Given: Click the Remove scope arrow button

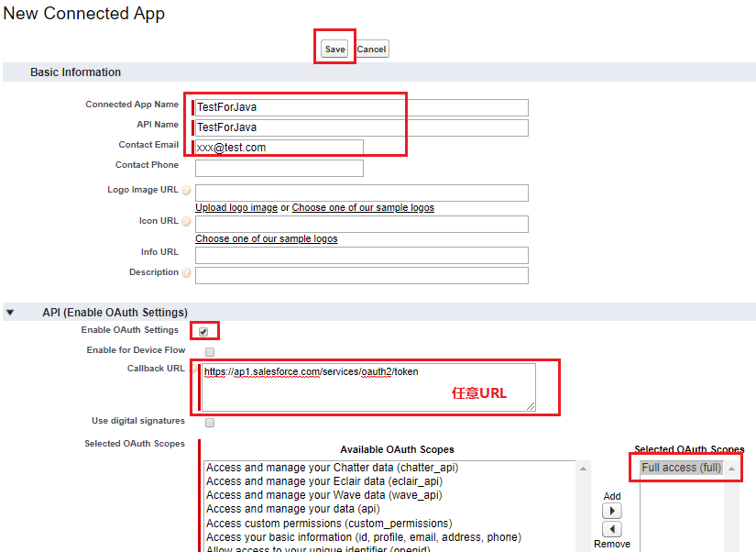Looking at the screenshot, I should point(612,529).
